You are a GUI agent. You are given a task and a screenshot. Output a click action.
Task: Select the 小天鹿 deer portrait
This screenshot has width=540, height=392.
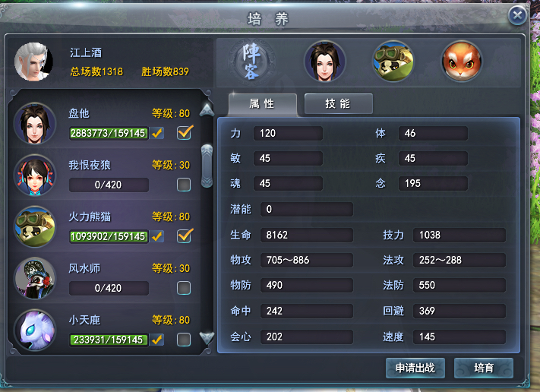pyautogui.click(x=34, y=330)
